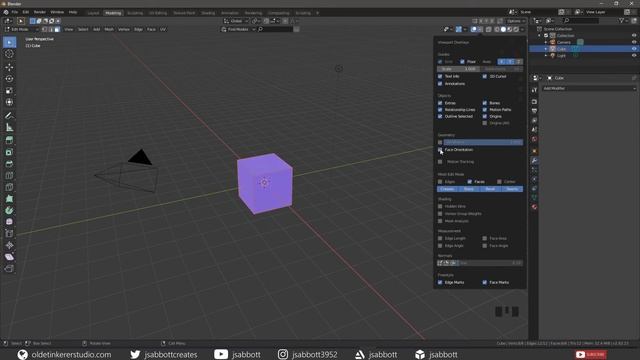The image size is (640, 360).
Task: Click the Sharp overlay button
Action: pos(469,189)
